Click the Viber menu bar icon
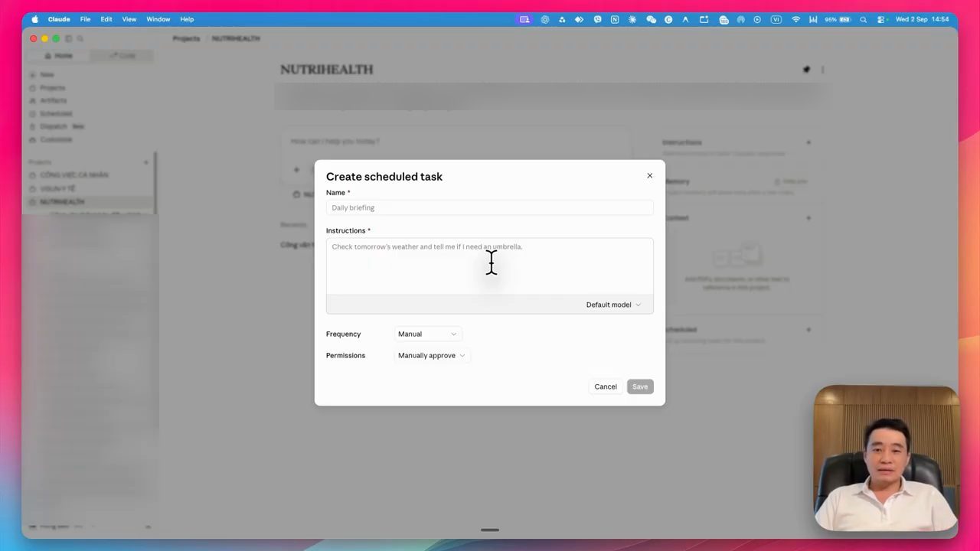This screenshot has width=980, height=551. point(598,19)
